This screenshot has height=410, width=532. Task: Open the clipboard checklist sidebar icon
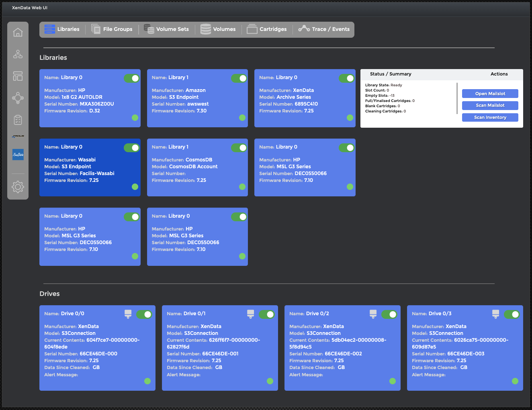[18, 120]
